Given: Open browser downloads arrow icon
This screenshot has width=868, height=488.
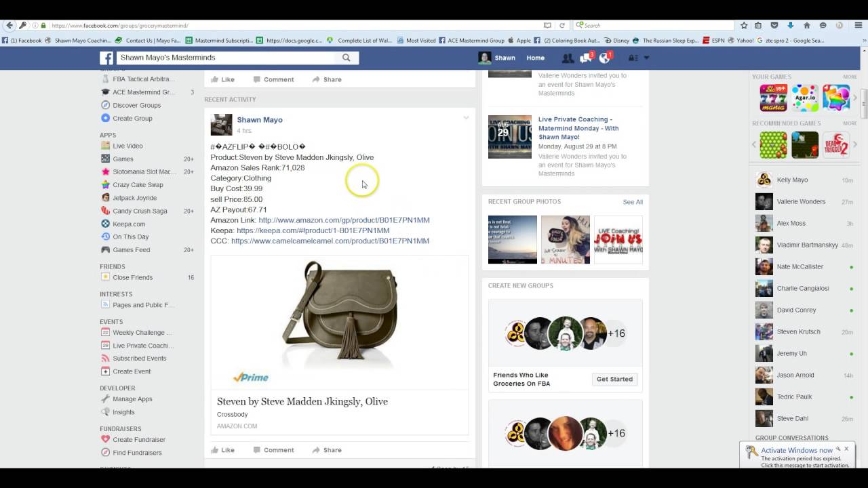Looking at the screenshot, I should (x=790, y=25).
